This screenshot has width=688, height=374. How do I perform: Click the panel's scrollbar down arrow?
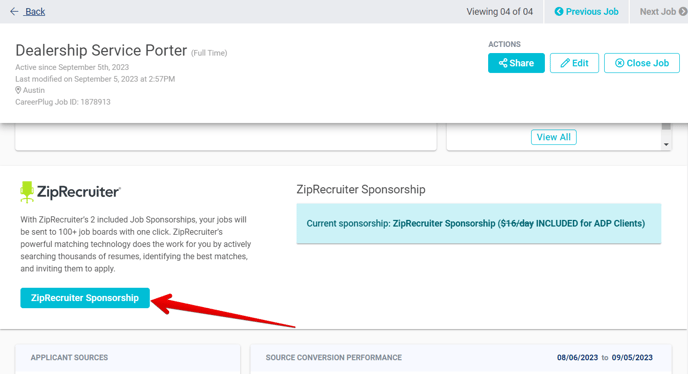tap(666, 144)
